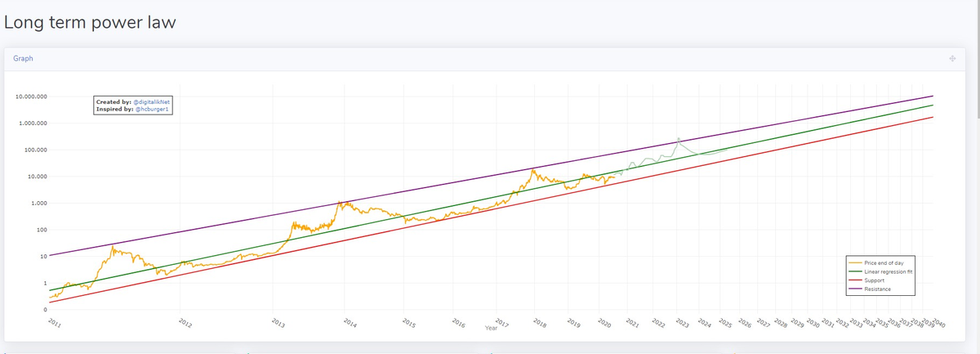Click the Graph panel header title
This screenshot has height=354, width=980.
[x=23, y=59]
